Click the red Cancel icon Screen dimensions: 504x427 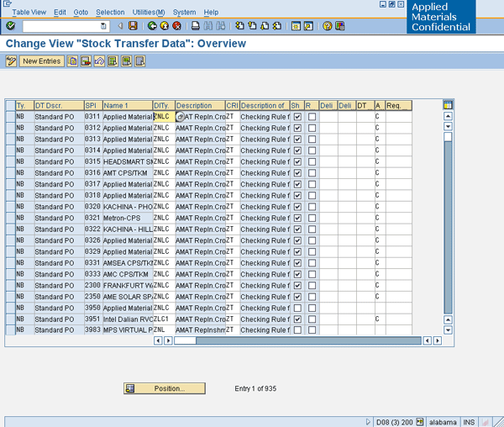point(176,26)
